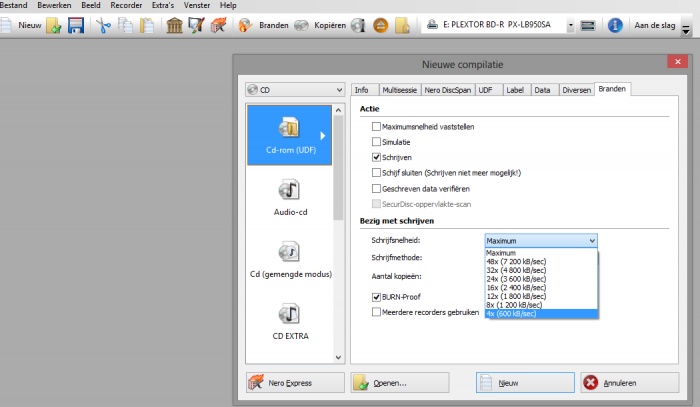Select the CD EXTRA compilation type

pos(290,321)
